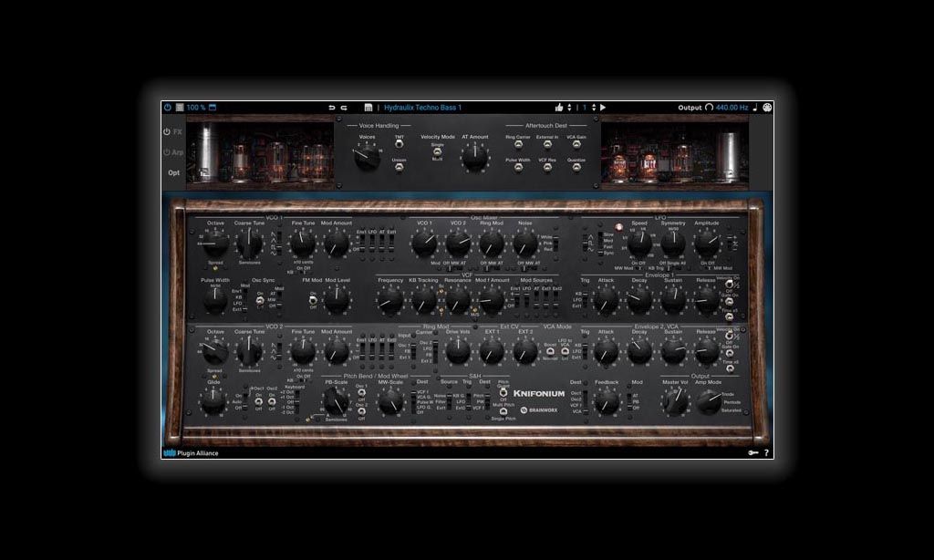The width and height of the screenshot is (934, 560).
Task: Click the Osc Mixer Noise knob
Action: [524, 244]
